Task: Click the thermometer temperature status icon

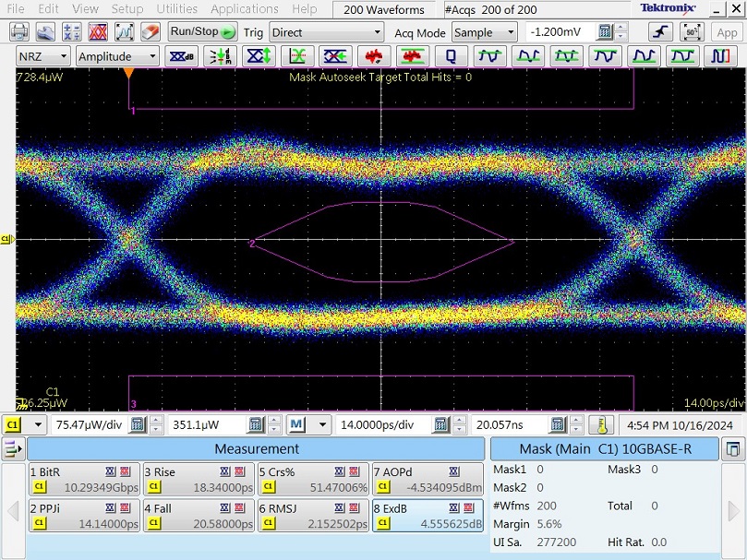Action: (601, 424)
